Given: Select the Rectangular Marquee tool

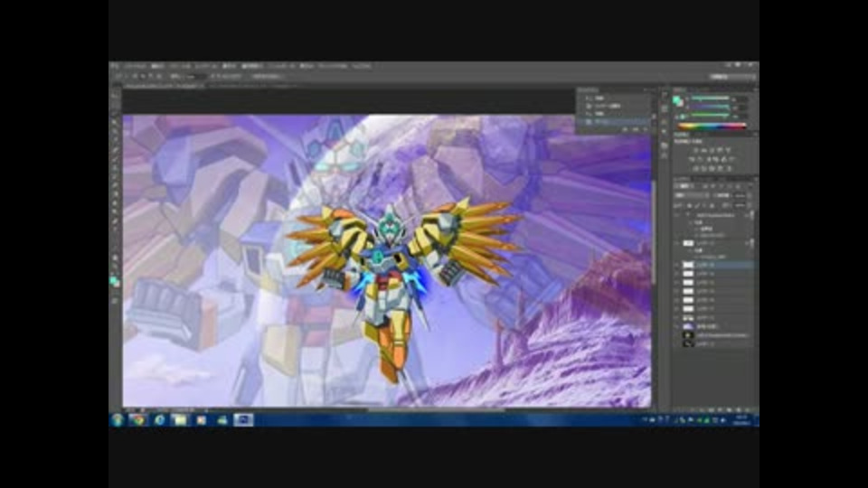Looking at the screenshot, I should 115,105.
